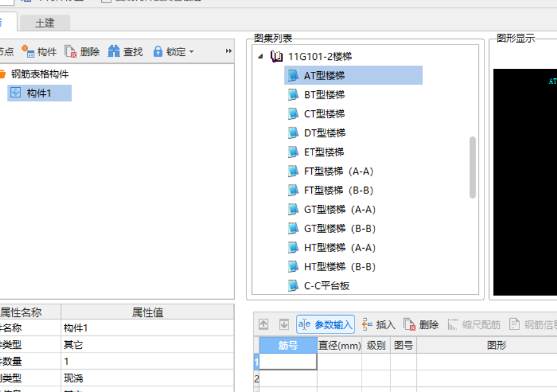Open the 锁定 dropdown arrow
Screen dimensions: 557x392
coord(192,52)
